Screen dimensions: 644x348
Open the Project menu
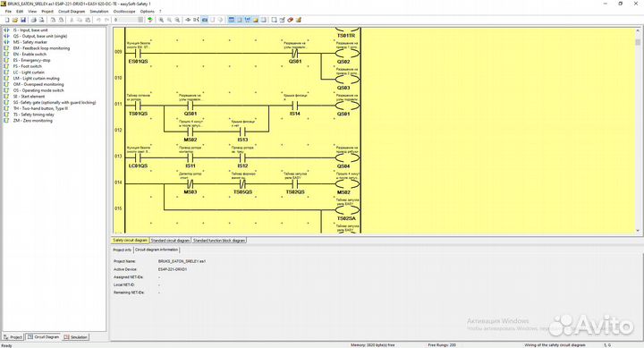pyautogui.click(x=47, y=12)
